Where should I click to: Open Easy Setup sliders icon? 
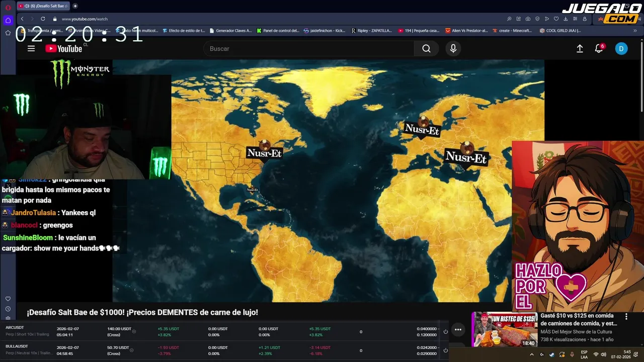point(575,19)
